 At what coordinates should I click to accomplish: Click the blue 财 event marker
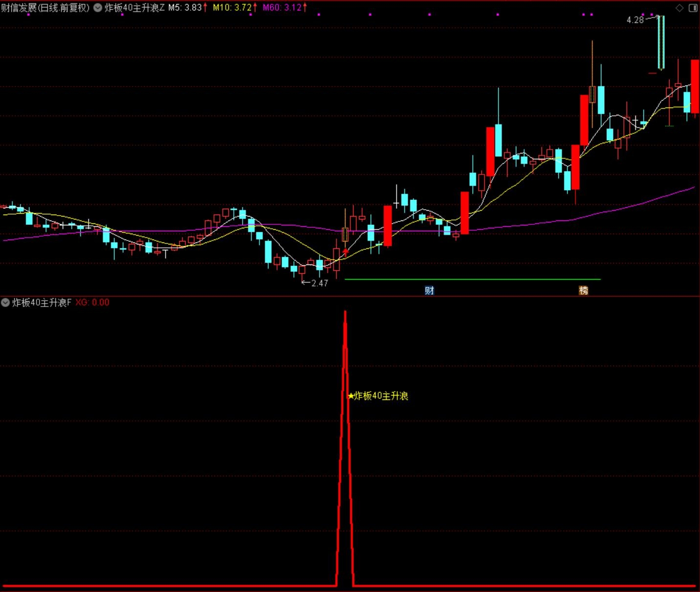pos(429,290)
